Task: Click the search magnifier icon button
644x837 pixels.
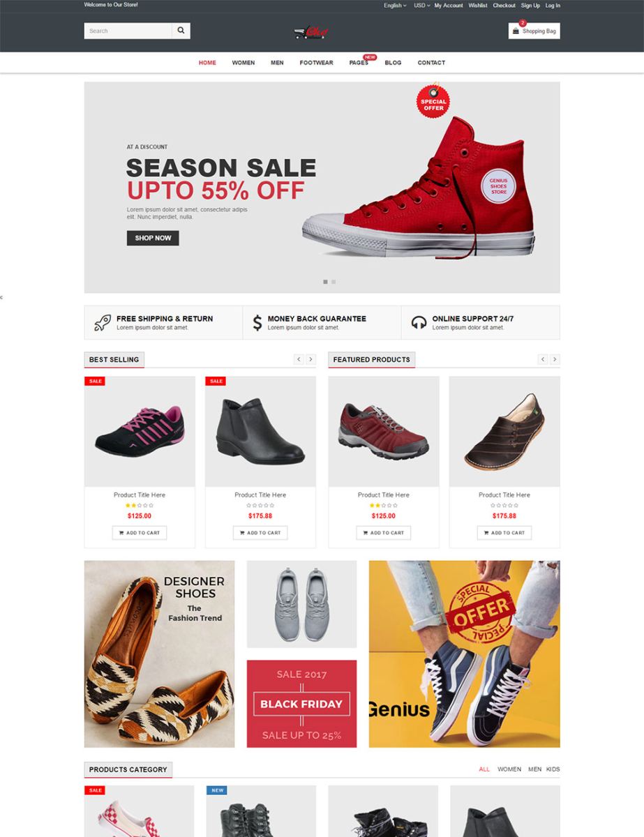Action: point(181,31)
